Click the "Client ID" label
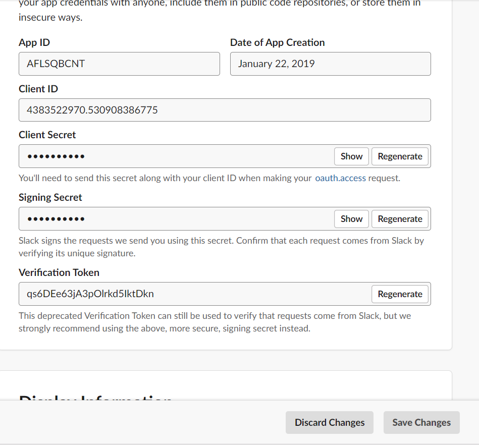Image resolution: width=479 pixels, height=448 pixels. tap(38, 89)
